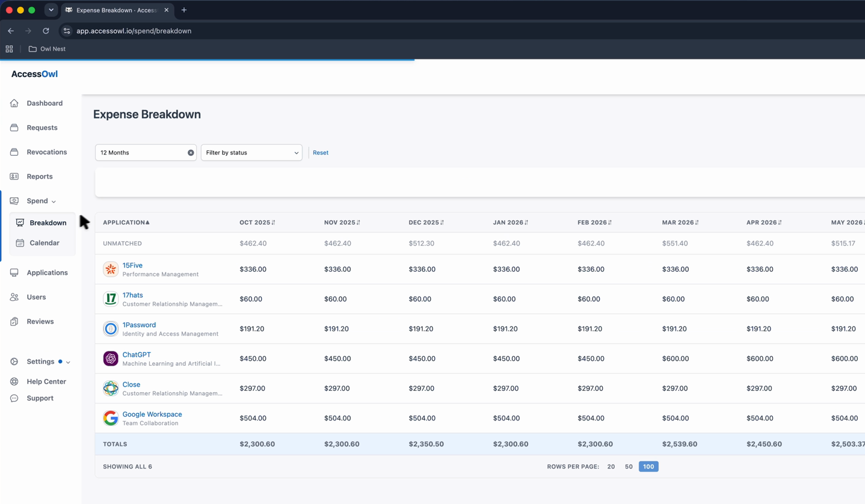This screenshot has width=865, height=504.
Task: Switch to Expense Breakdown browser tab
Action: click(x=117, y=10)
